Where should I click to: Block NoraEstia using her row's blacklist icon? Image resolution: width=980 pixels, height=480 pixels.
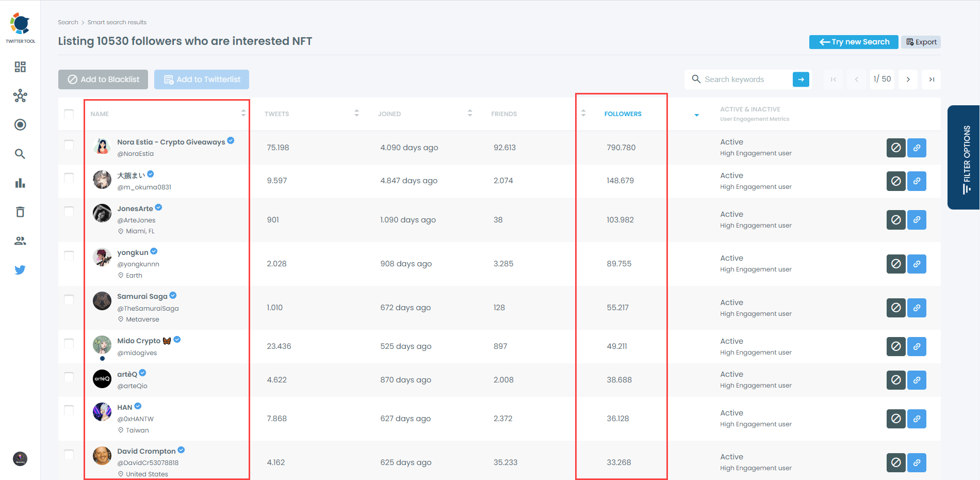tap(896, 148)
